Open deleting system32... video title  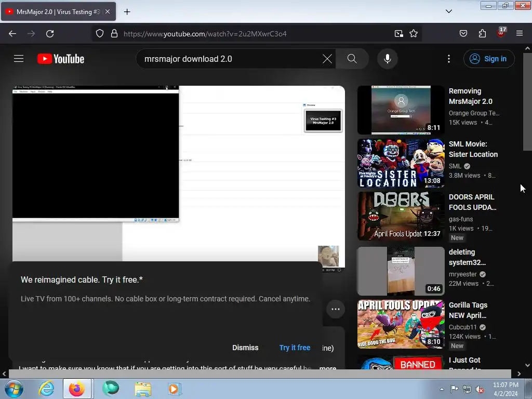467,257
